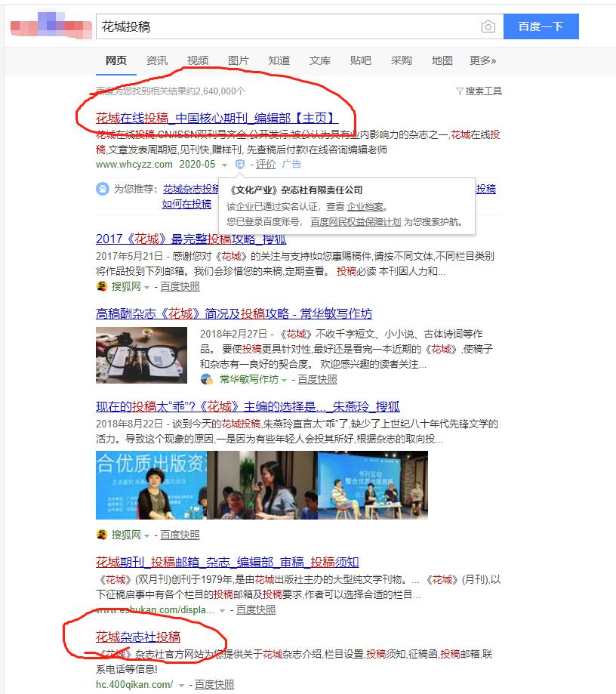
Task: Expand arrow after 搜狐网 under 2017 result
Action: tap(147, 287)
